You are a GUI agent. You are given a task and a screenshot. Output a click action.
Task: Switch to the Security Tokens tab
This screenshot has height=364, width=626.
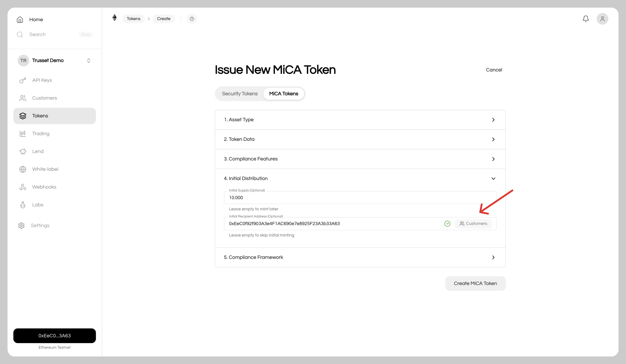[240, 94]
